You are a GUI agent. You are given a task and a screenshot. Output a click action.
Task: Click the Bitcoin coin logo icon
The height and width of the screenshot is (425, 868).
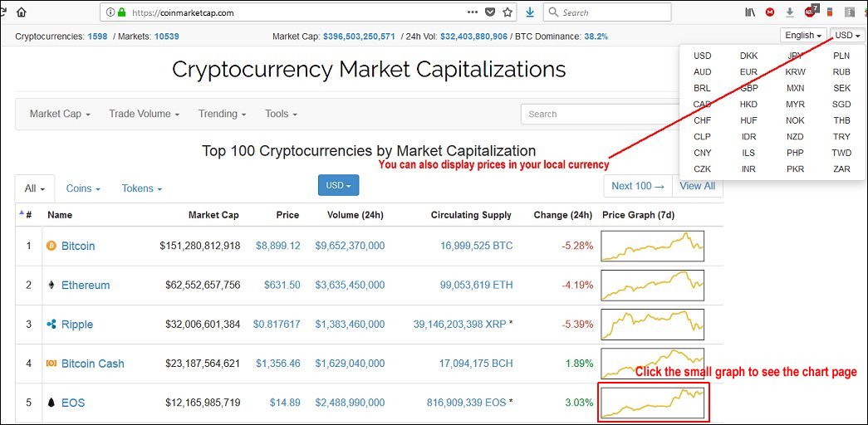point(51,246)
